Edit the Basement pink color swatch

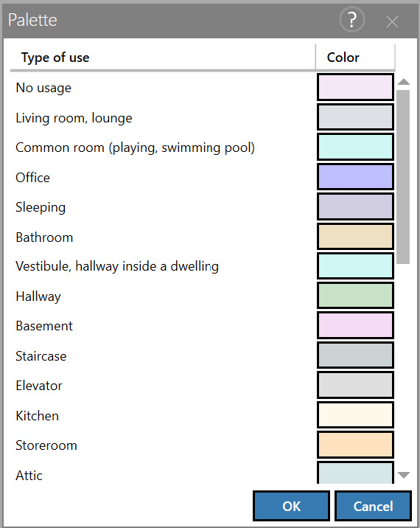(x=355, y=325)
